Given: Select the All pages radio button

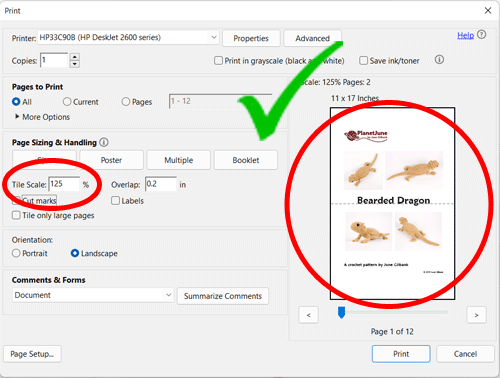Looking at the screenshot, I should [16, 102].
